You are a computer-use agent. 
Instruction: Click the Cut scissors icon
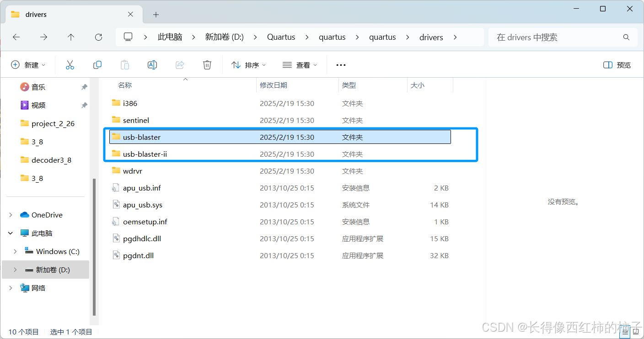[70, 65]
